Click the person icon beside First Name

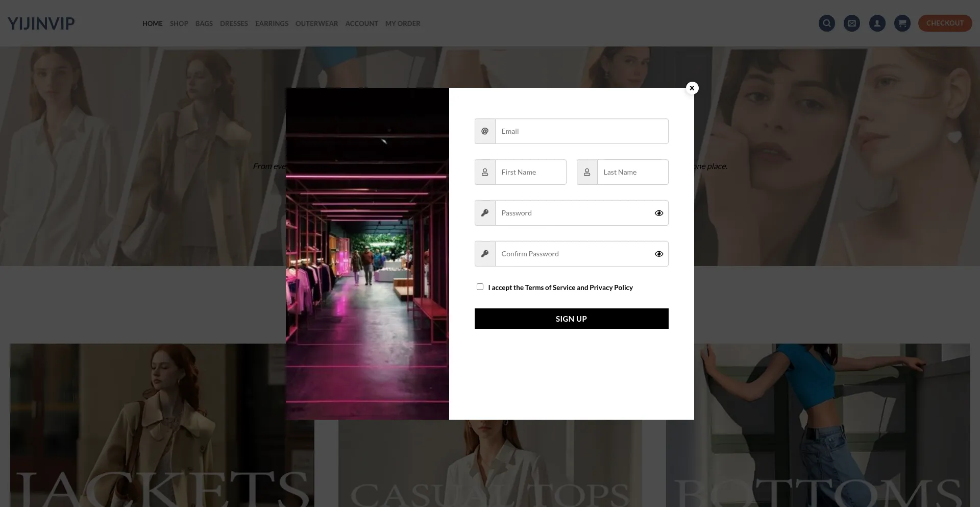(485, 172)
